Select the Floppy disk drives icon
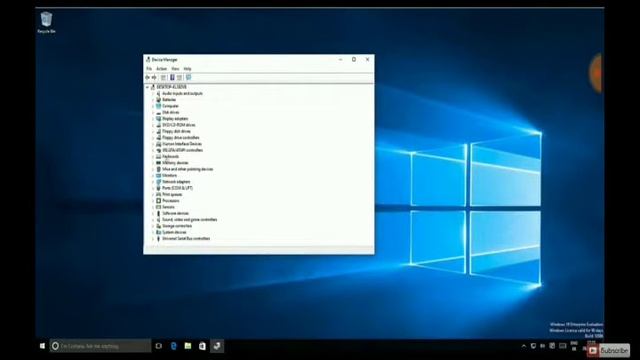This screenshot has height=360, width=640. pyautogui.click(x=158, y=131)
